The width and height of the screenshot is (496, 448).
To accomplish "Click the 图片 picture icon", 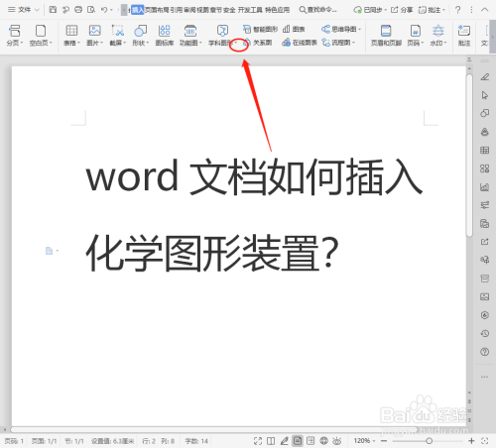I will [x=94, y=31].
